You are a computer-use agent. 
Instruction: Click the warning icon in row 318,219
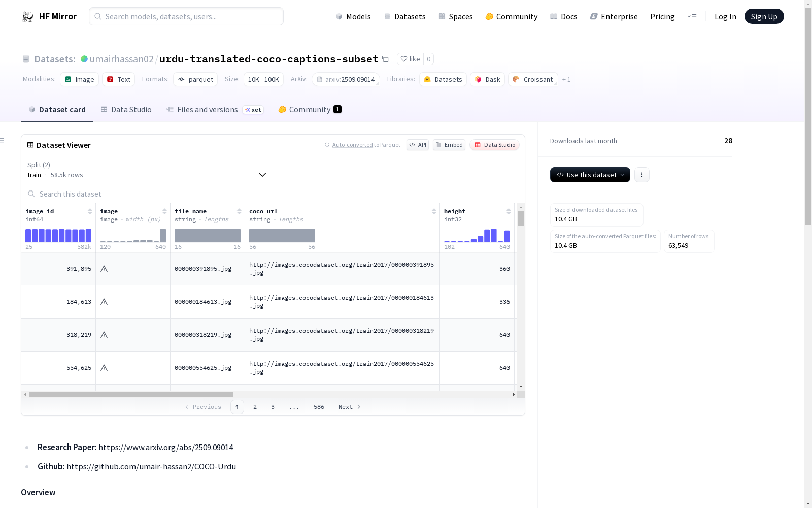click(104, 335)
